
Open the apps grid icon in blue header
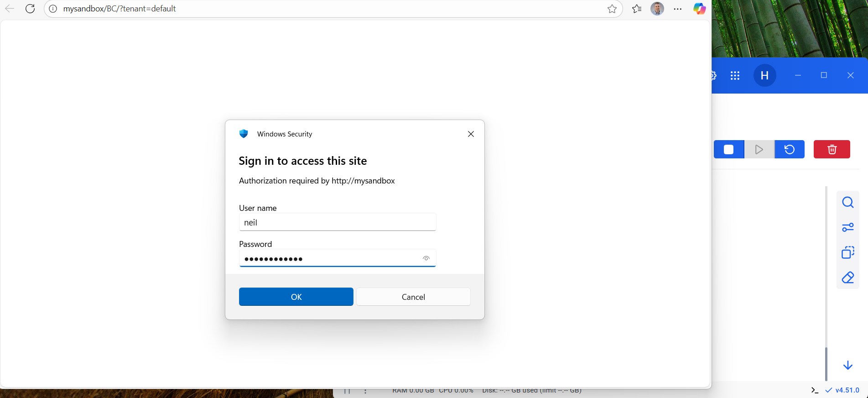[735, 76]
